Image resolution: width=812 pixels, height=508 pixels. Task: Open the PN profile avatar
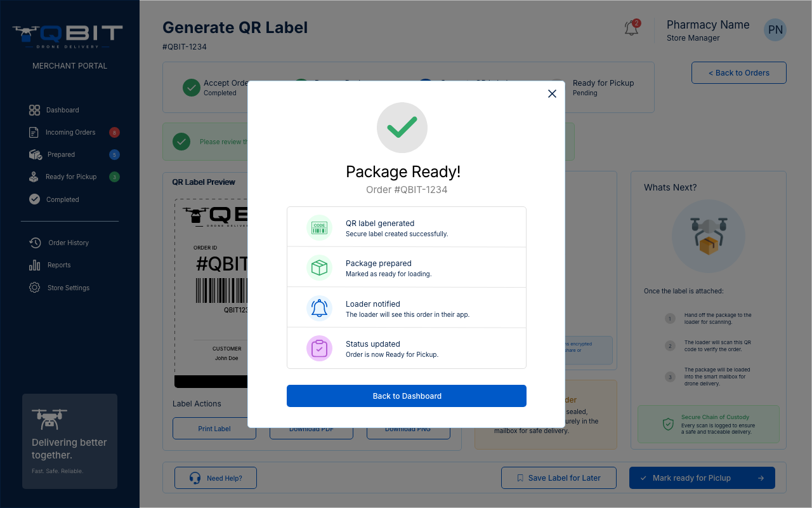tap(775, 30)
